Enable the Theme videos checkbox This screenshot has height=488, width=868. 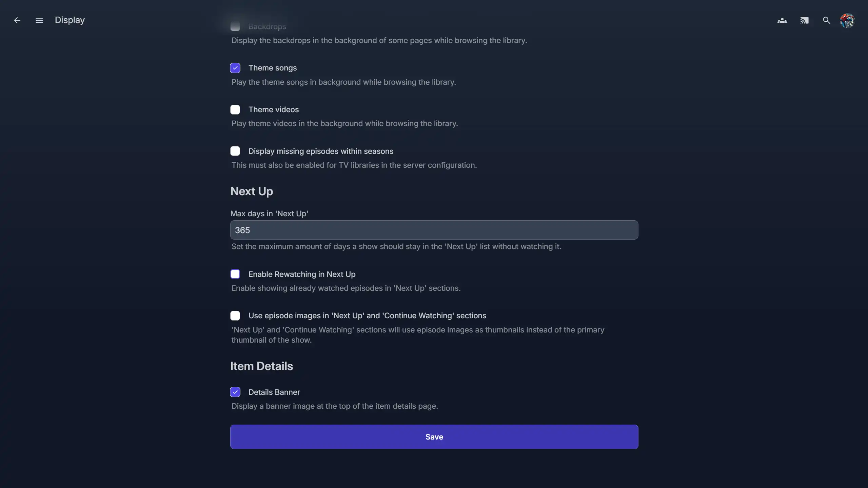(235, 109)
